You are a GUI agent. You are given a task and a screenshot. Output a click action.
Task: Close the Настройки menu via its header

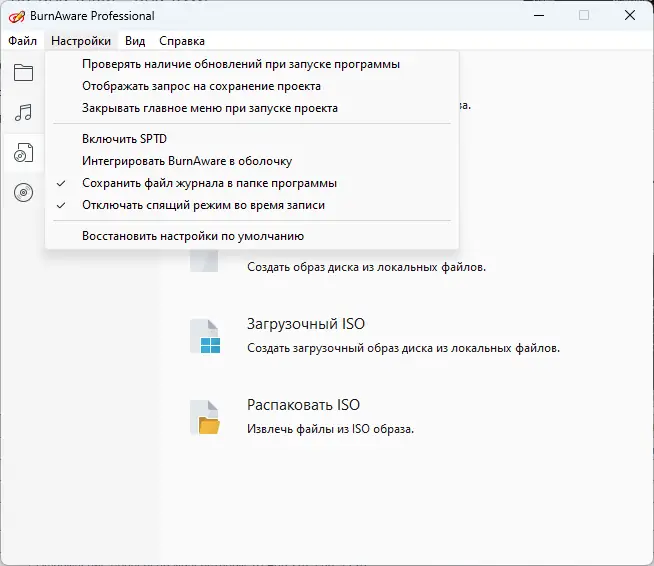[81, 41]
